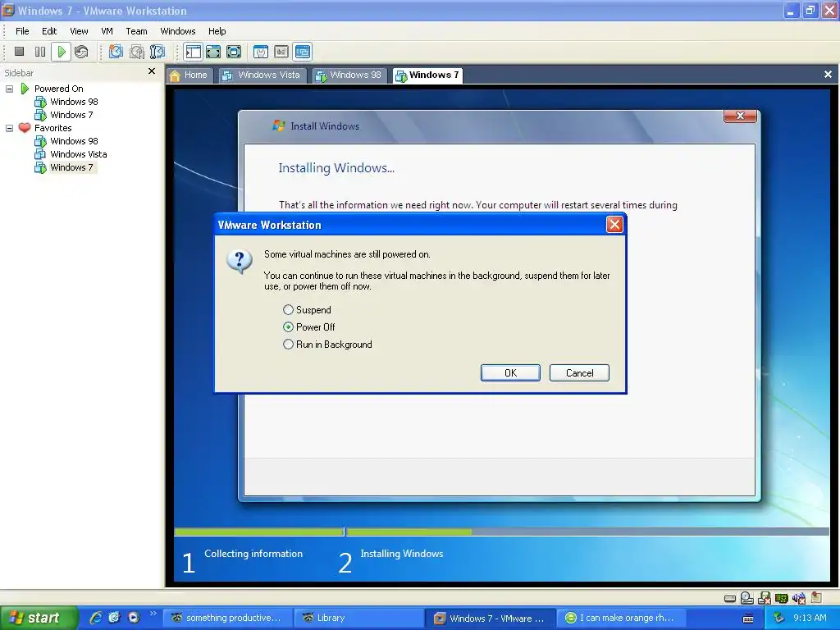Click the Take Snapshot toolbar icon
Image resolution: width=840 pixels, height=630 pixels.
point(116,52)
